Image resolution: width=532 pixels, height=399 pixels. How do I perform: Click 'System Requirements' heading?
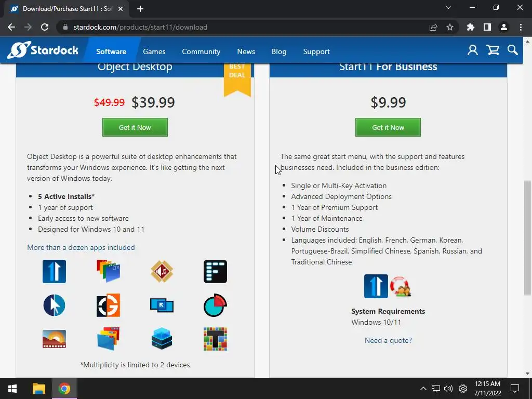[x=388, y=311]
